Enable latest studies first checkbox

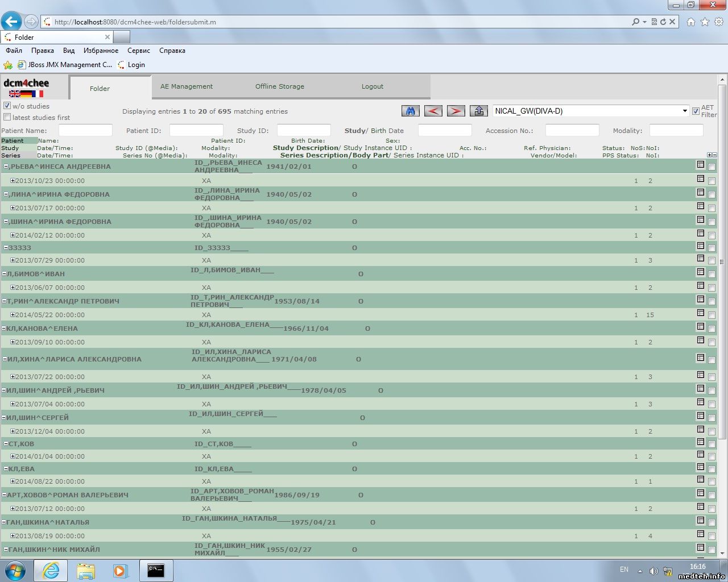point(7,117)
